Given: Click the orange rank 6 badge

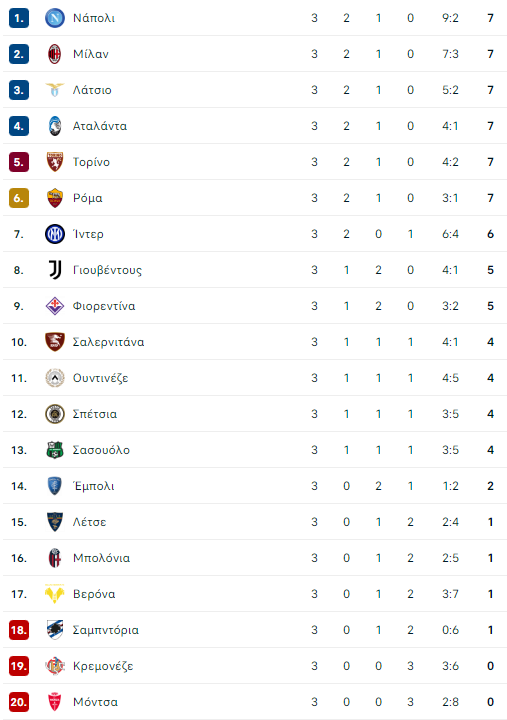Looking at the screenshot, I should (19, 198).
